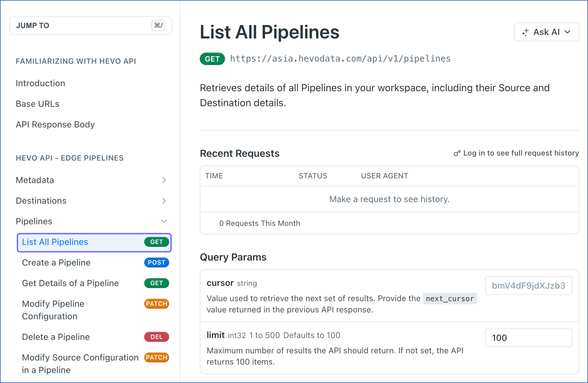Click the Recent Requests heading
Viewport: 588px width, 383px height.
click(x=240, y=153)
